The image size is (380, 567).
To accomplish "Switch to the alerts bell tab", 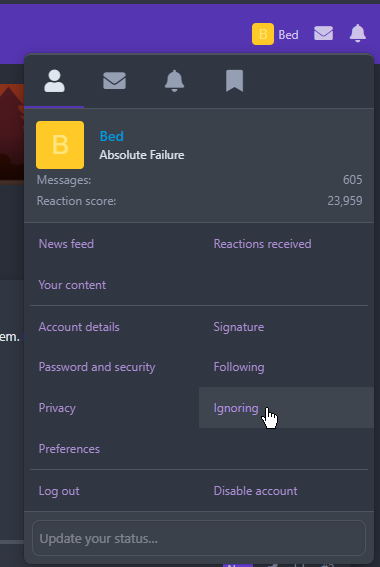I will pos(174,81).
